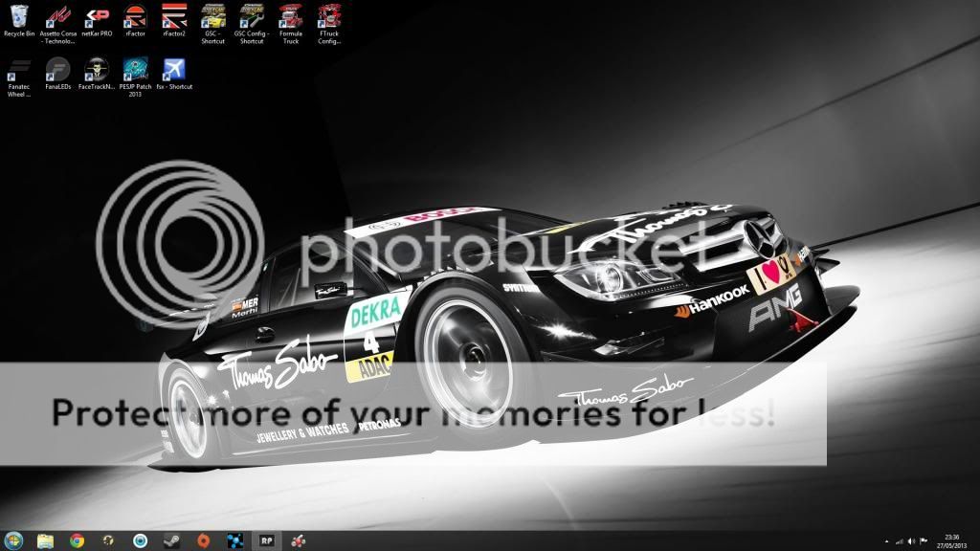Open the volume control slider

911,540
